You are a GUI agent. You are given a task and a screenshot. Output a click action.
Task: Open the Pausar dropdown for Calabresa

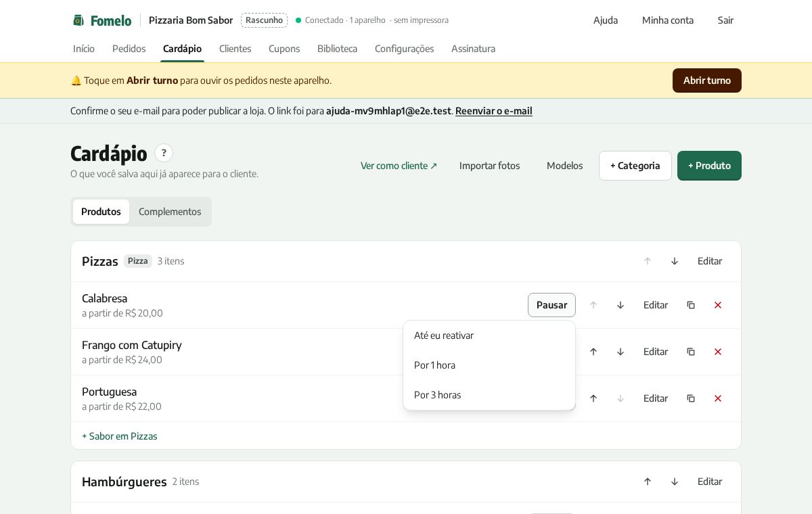pyautogui.click(x=551, y=305)
